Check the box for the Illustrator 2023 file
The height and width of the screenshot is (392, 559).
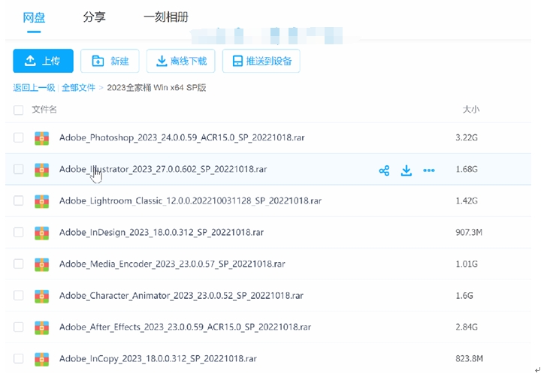tap(19, 169)
